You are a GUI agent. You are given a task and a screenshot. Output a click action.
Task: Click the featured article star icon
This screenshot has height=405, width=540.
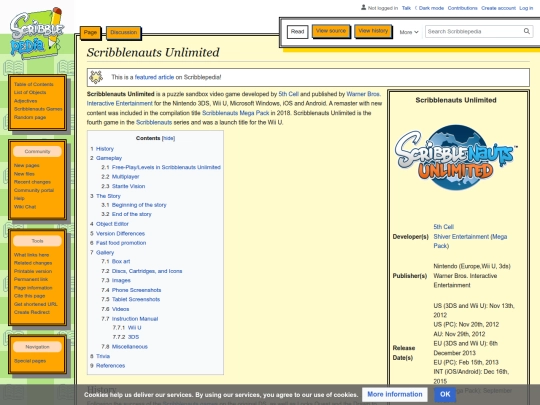click(96, 77)
